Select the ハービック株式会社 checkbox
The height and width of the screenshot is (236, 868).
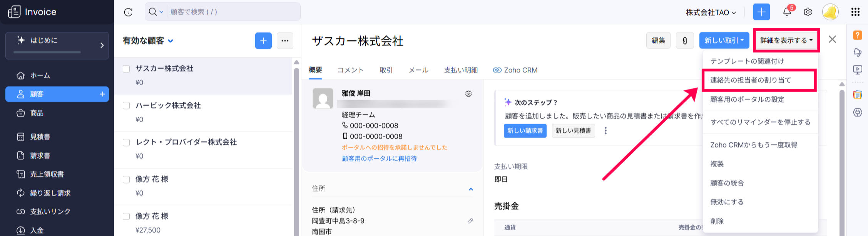pos(126,106)
